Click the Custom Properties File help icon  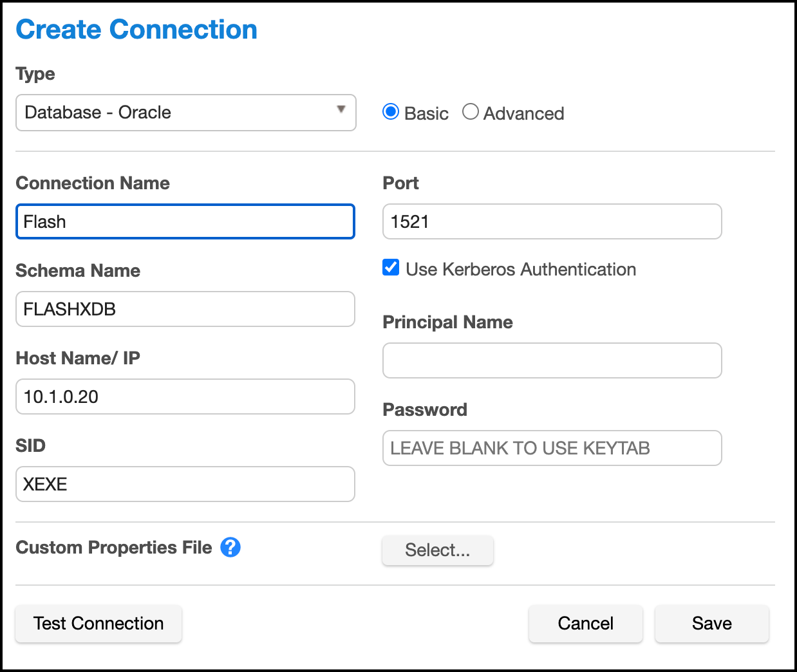[230, 547]
